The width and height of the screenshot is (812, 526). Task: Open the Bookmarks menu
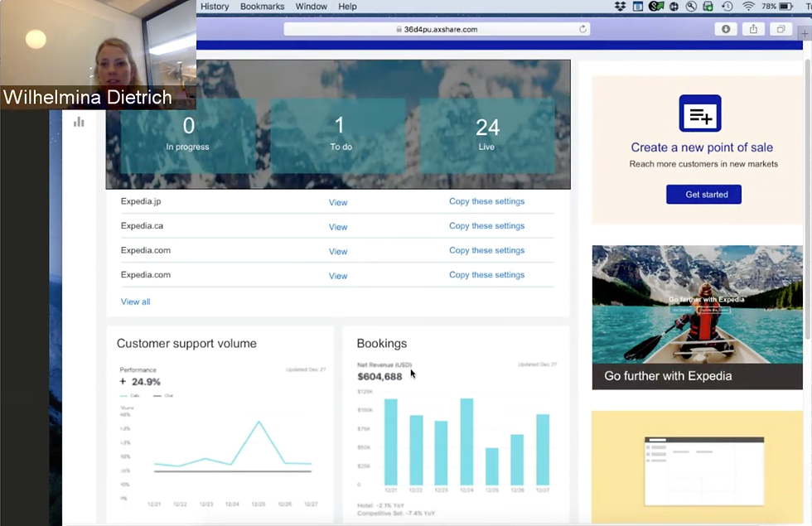point(262,7)
